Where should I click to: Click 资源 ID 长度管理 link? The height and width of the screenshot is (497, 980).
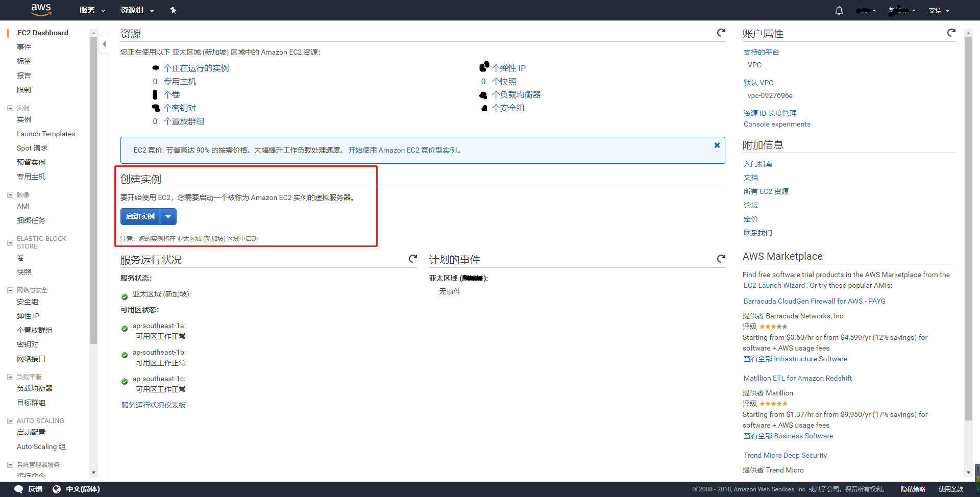770,113
